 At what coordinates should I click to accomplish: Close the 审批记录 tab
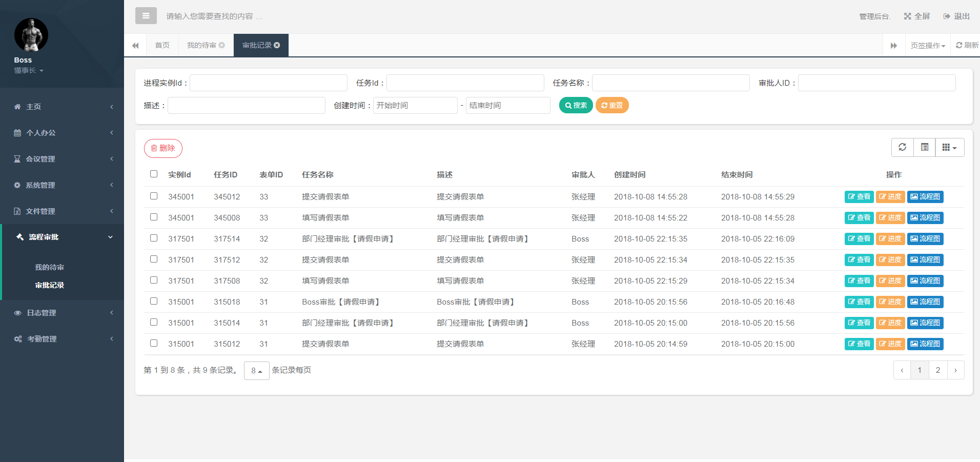pyautogui.click(x=277, y=45)
